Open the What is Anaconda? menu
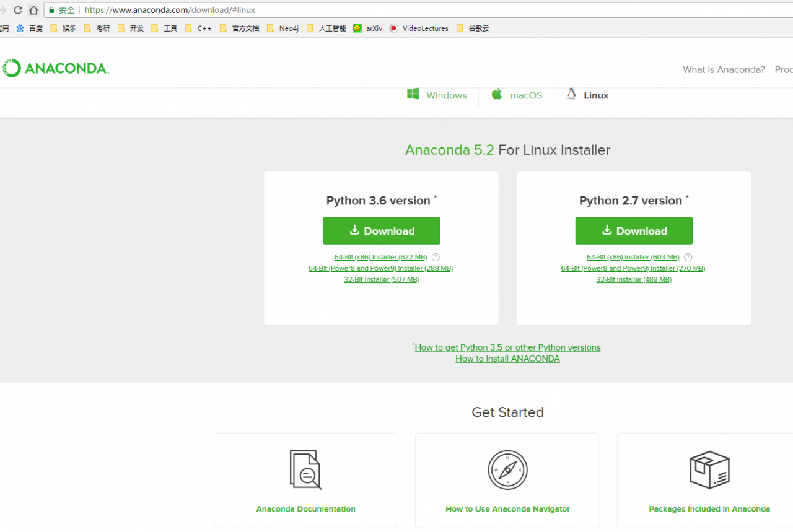Image resolution: width=793 pixels, height=532 pixels. coord(724,69)
